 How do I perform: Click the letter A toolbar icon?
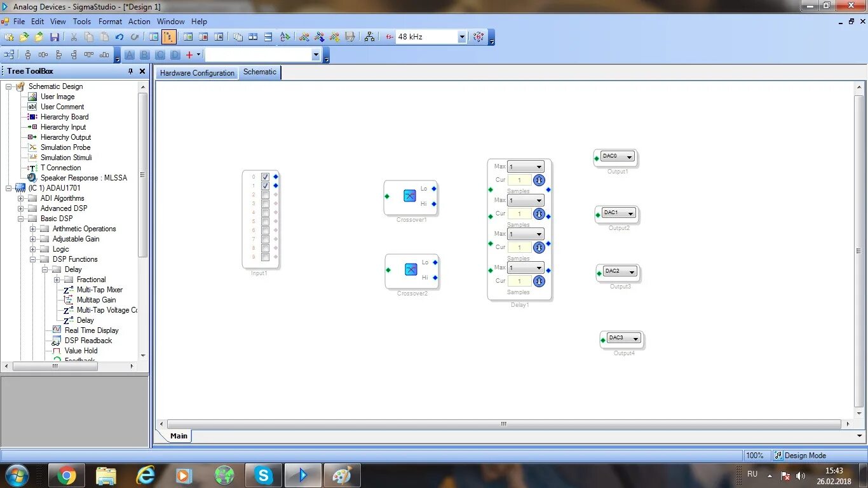click(130, 55)
